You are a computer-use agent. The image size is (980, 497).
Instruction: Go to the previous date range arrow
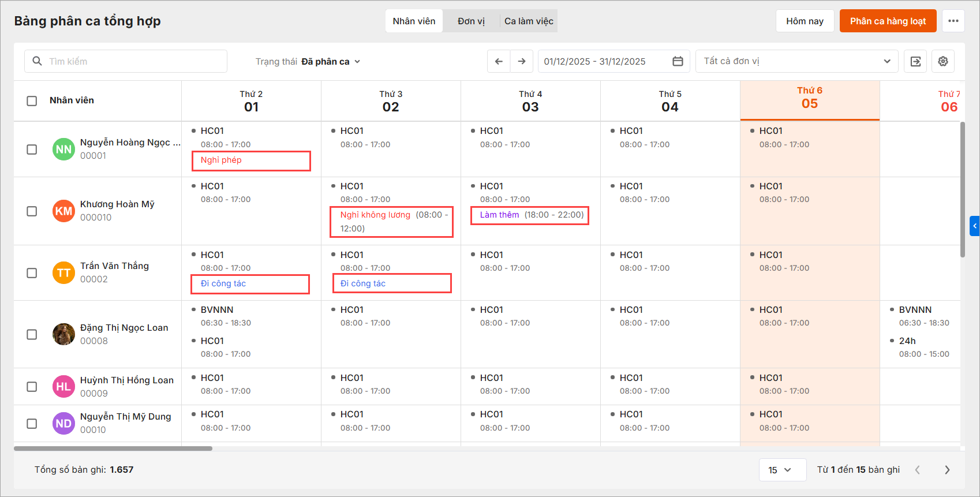pyautogui.click(x=499, y=61)
